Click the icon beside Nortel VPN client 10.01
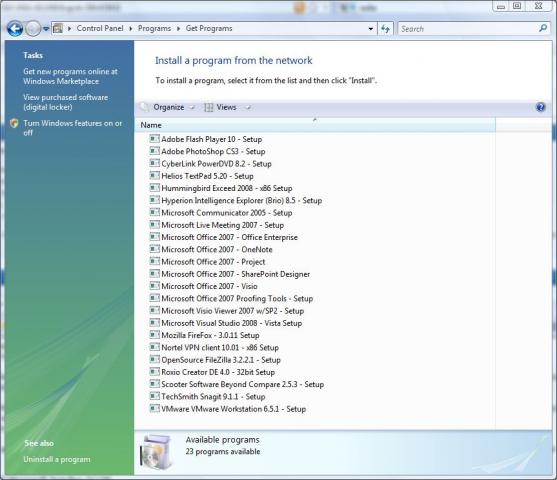The height and width of the screenshot is (480, 557). [x=155, y=347]
